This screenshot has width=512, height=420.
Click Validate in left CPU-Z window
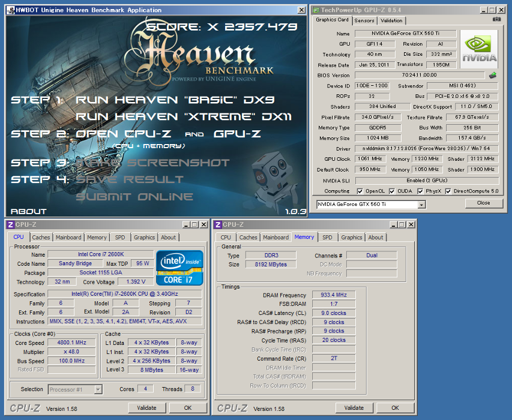click(x=146, y=408)
